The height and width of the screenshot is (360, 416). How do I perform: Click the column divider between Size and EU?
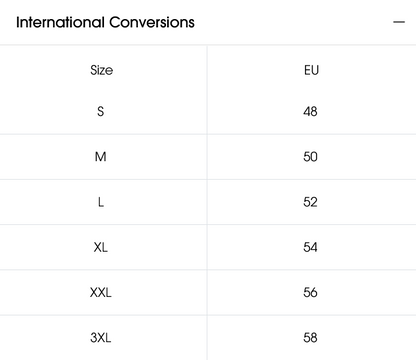pos(207,202)
